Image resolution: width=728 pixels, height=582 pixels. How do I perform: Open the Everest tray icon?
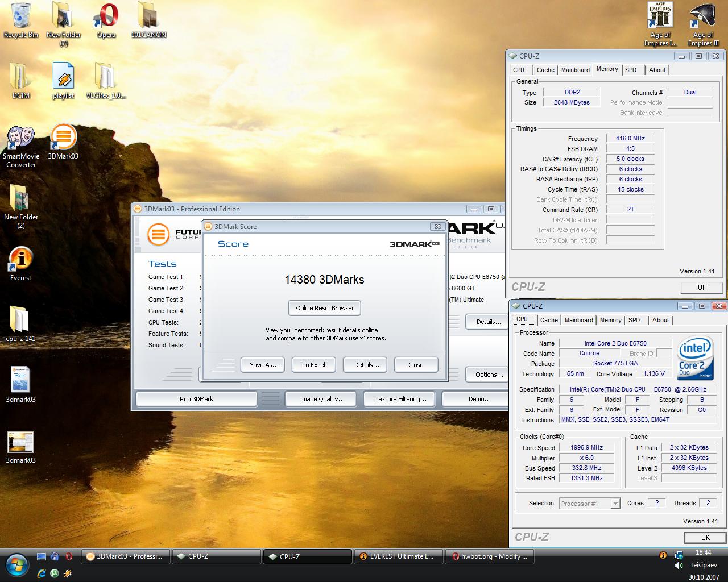point(663,555)
